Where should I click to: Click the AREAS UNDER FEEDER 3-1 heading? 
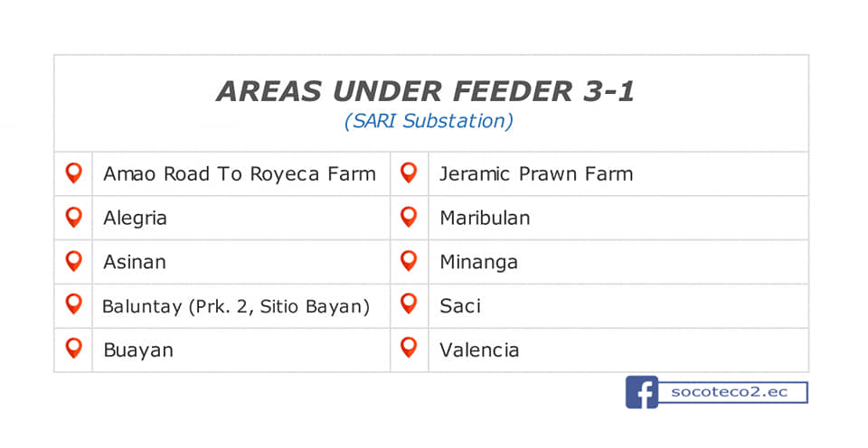click(425, 91)
